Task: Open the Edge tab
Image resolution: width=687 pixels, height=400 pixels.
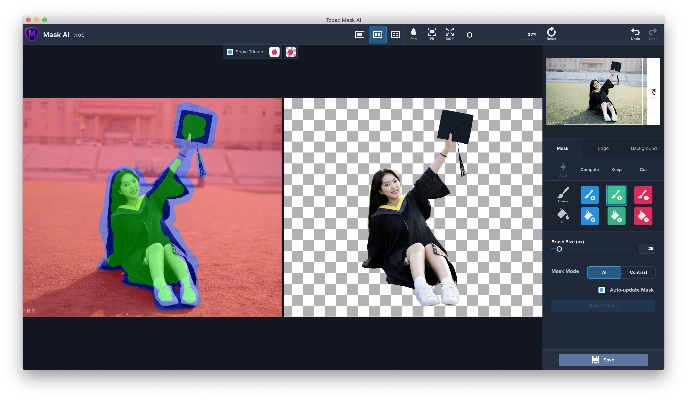Action: tap(603, 149)
